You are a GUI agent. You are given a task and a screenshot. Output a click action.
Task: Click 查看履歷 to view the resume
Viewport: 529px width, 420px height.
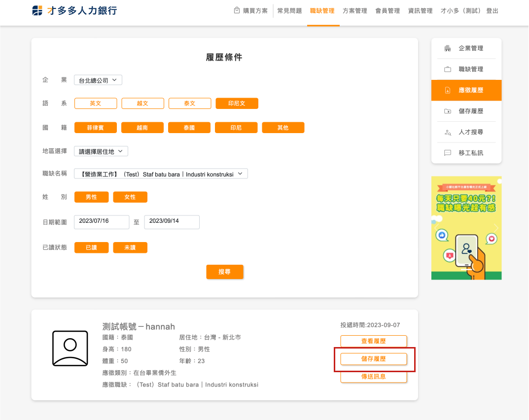click(x=373, y=341)
